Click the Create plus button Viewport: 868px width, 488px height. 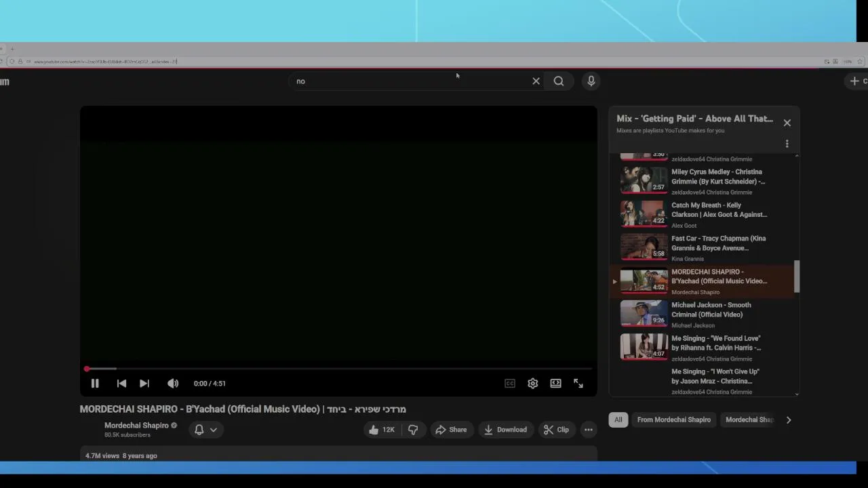click(858, 81)
